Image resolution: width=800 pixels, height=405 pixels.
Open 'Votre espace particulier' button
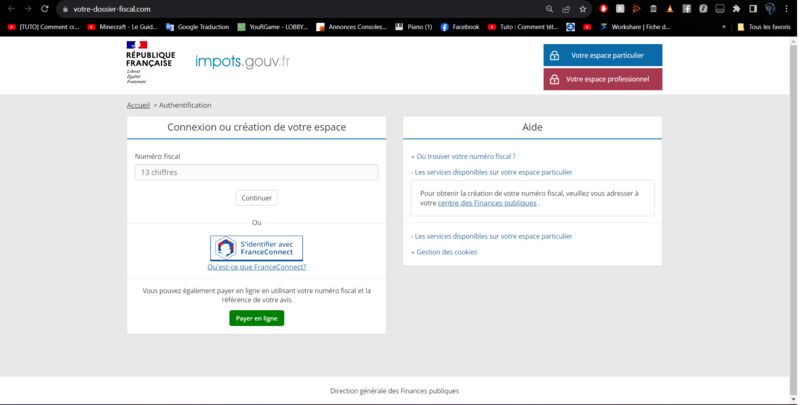603,55
